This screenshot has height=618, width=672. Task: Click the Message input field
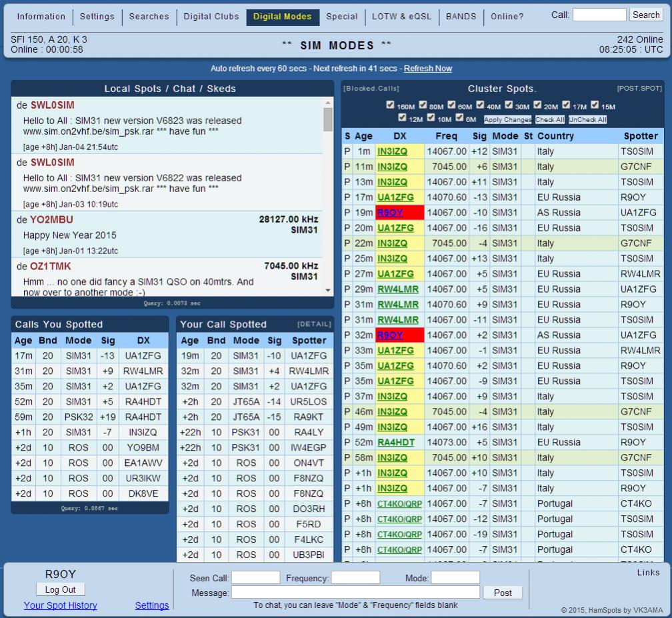point(355,593)
